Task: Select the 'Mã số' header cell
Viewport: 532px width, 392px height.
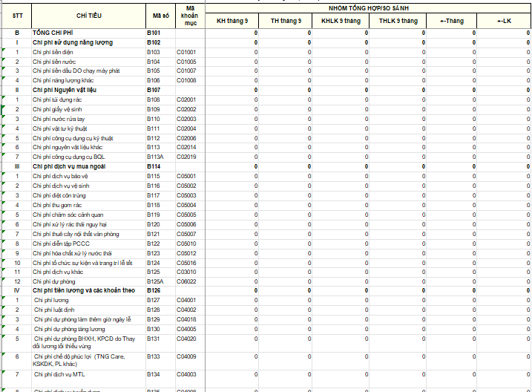Action: pyautogui.click(x=160, y=16)
